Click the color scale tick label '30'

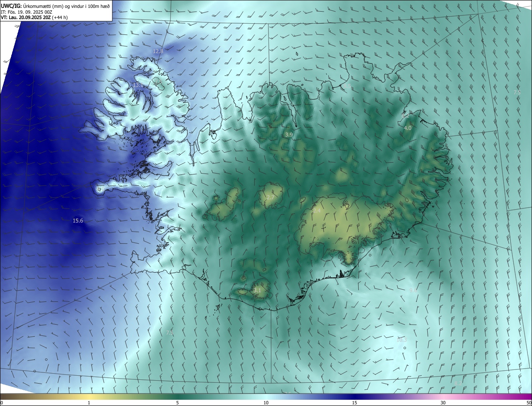pyautogui.click(x=443, y=403)
